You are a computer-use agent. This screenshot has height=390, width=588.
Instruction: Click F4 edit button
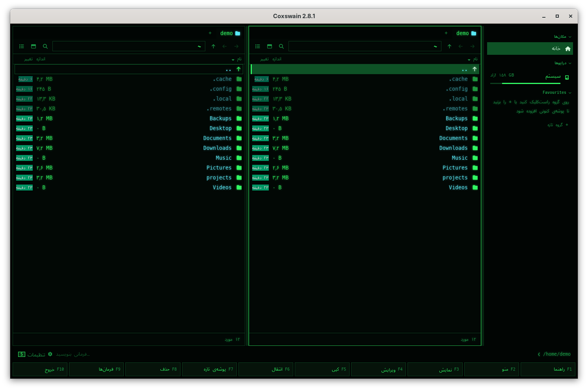[x=378, y=369]
